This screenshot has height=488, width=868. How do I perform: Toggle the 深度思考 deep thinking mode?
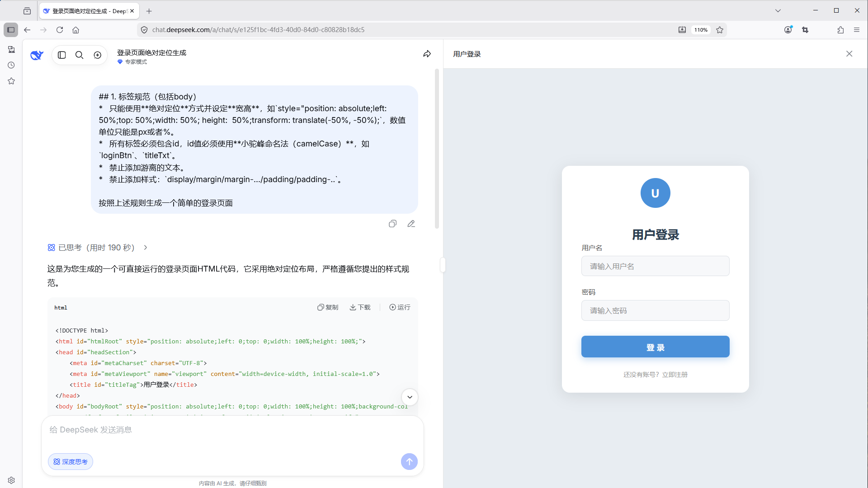[x=71, y=462]
